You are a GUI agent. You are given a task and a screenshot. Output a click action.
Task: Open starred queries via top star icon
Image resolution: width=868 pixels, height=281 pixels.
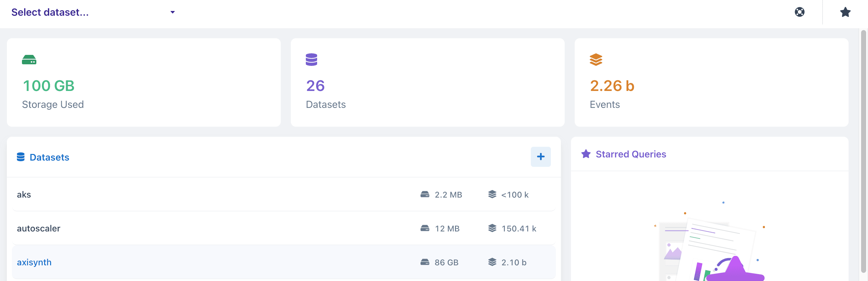[x=845, y=12]
